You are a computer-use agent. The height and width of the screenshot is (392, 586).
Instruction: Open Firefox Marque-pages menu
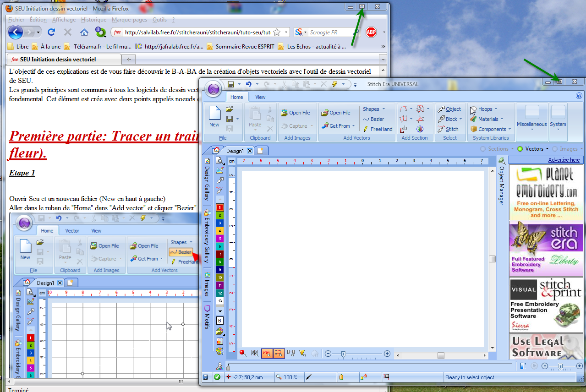(130, 20)
